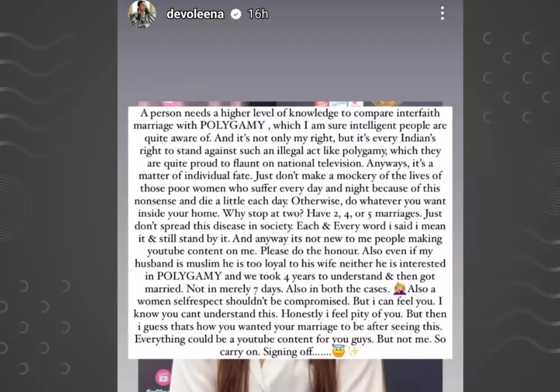Tap the white-shirt photo below the text
Image resolution: width=560 pixels, height=392 pixels.
[x=290, y=375]
